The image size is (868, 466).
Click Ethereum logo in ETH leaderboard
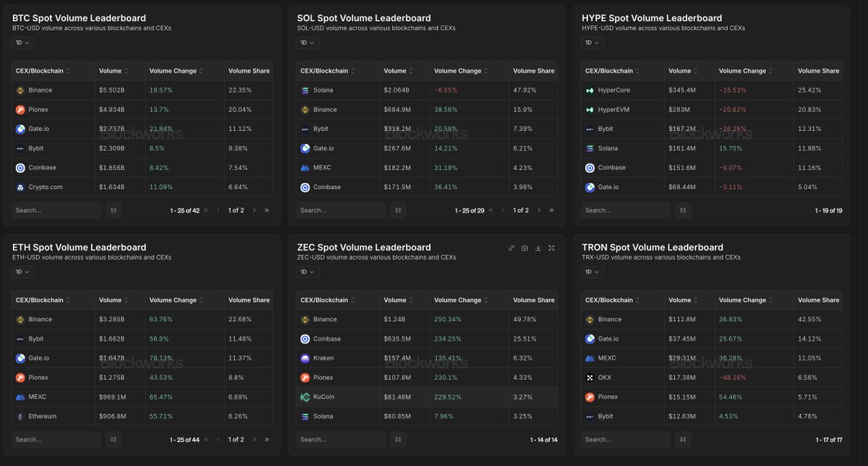click(20, 416)
